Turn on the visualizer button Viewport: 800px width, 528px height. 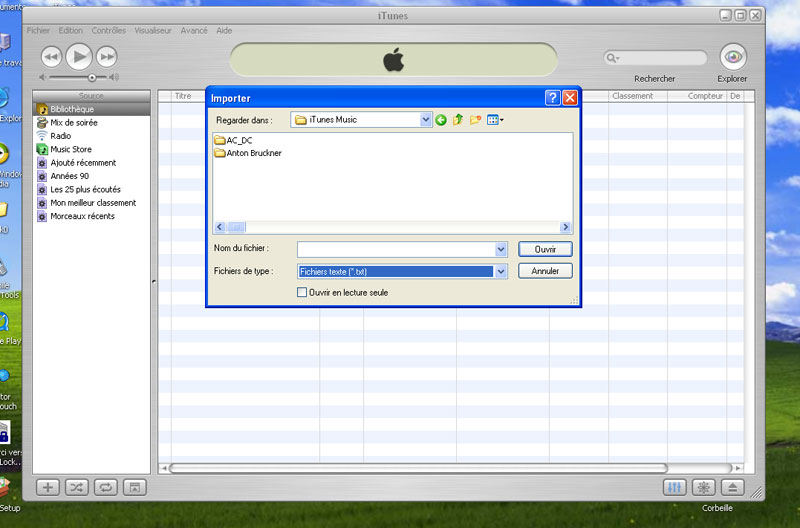pos(704,487)
